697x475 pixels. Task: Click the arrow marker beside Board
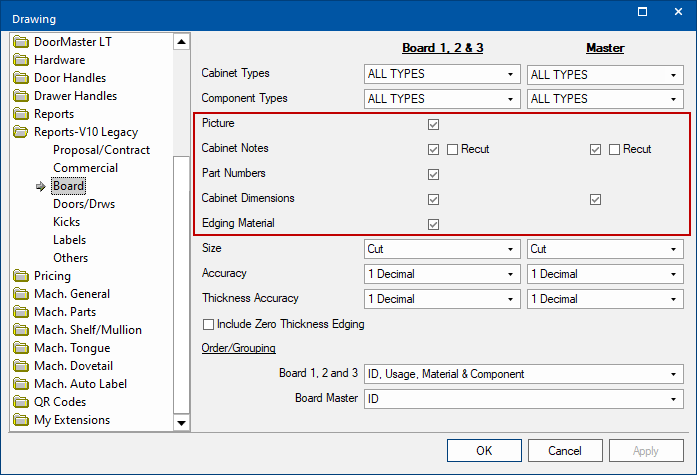(x=41, y=186)
